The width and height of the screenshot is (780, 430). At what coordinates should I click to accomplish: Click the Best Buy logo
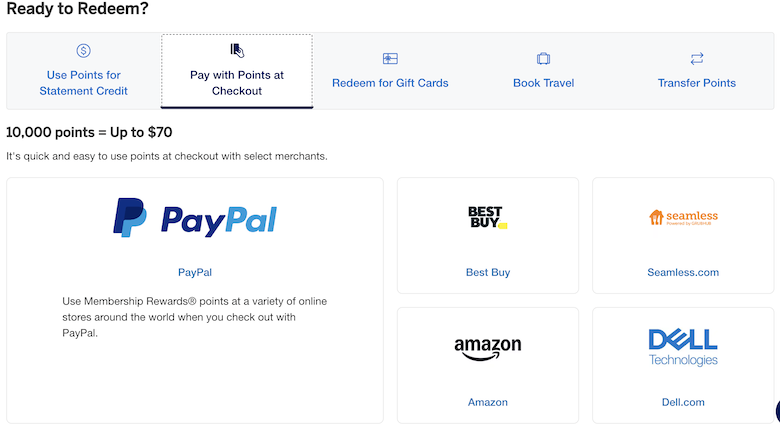click(x=488, y=217)
